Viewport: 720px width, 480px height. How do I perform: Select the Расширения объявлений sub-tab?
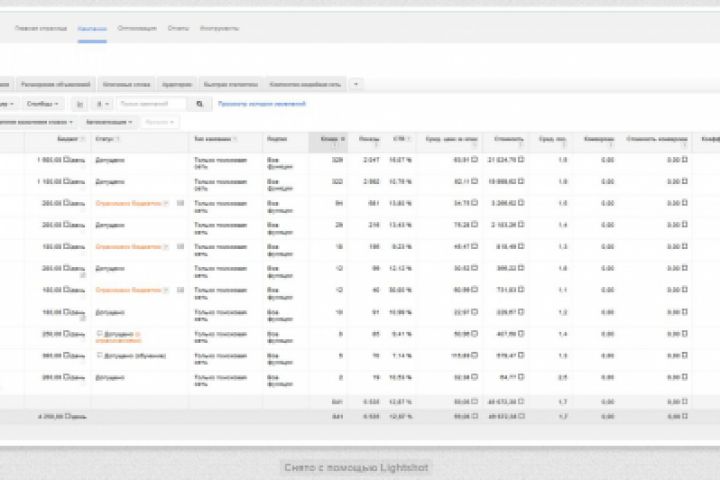click(56, 85)
